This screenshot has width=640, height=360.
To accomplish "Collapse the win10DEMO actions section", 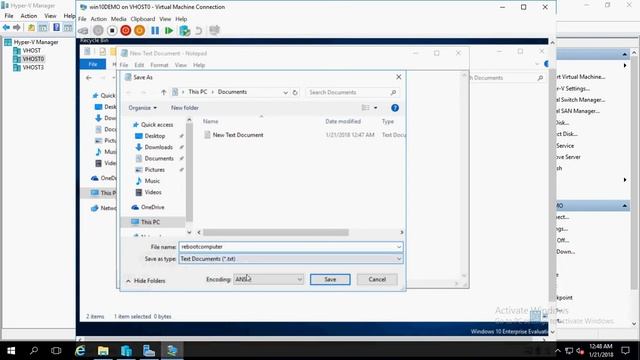I will pyautogui.click(x=624, y=206).
